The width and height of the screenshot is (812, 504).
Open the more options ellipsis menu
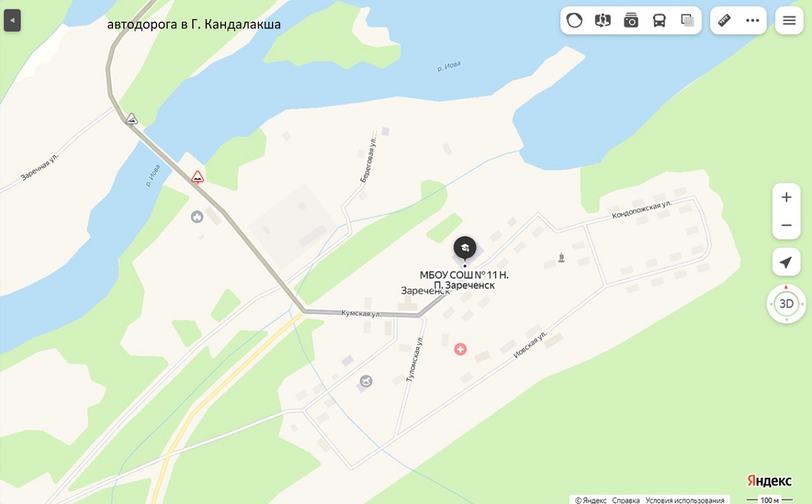[x=752, y=20]
